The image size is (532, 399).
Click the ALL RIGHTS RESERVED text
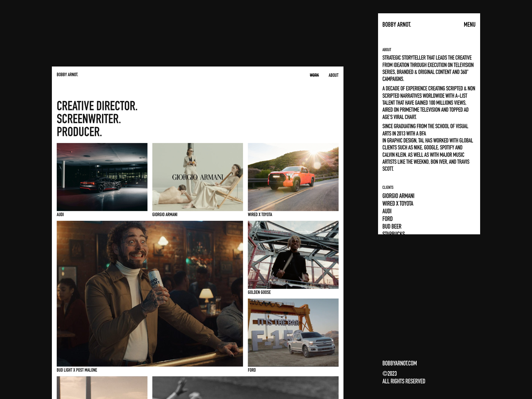tap(404, 381)
